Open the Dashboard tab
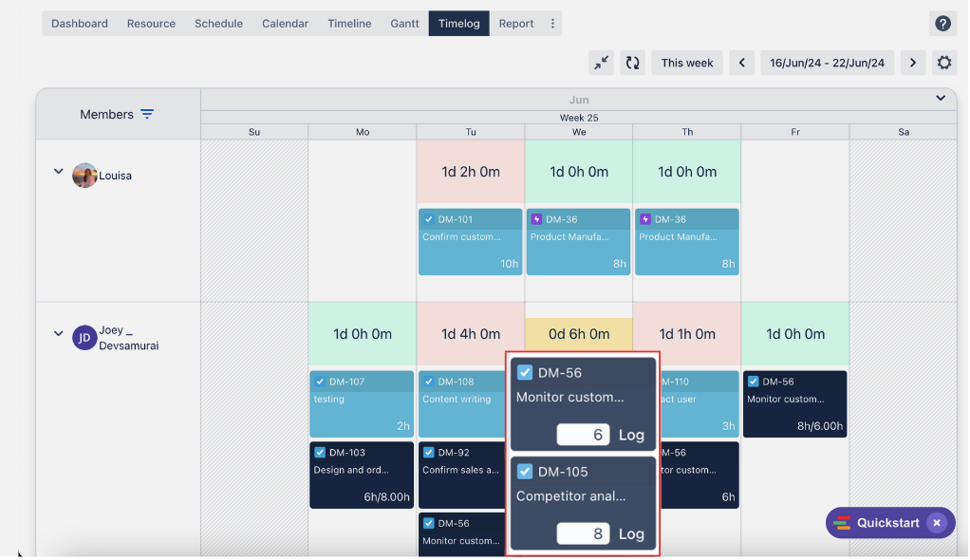This screenshot has width=970, height=560. pyautogui.click(x=80, y=24)
